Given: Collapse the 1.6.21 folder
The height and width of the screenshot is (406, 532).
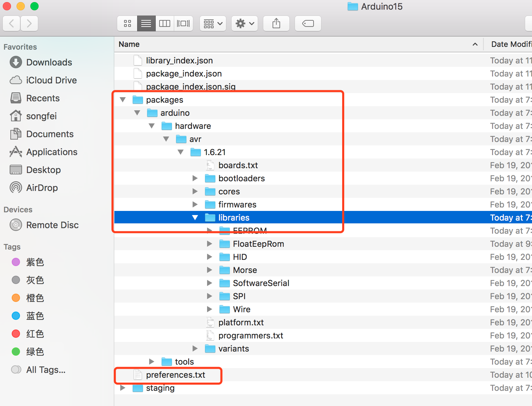Looking at the screenshot, I should click(x=181, y=152).
